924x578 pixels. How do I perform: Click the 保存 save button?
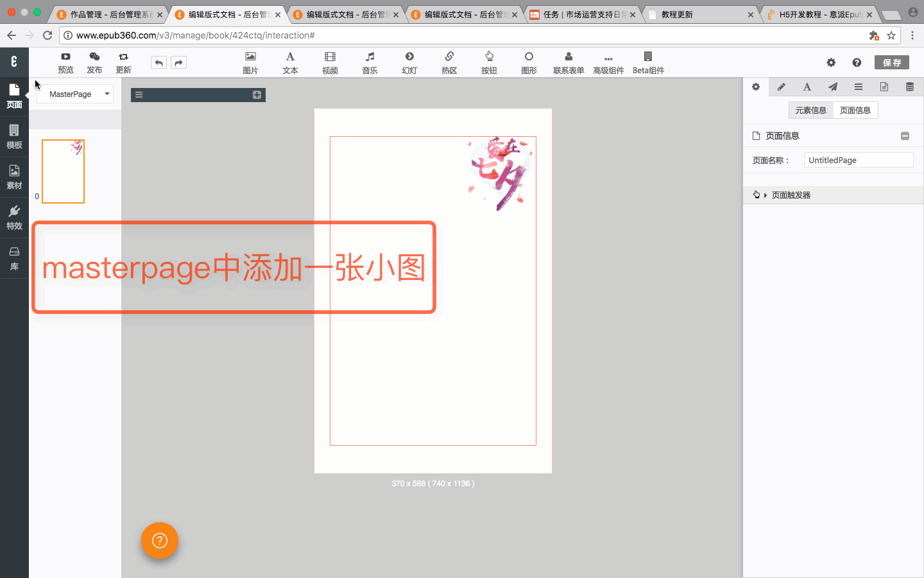(891, 62)
